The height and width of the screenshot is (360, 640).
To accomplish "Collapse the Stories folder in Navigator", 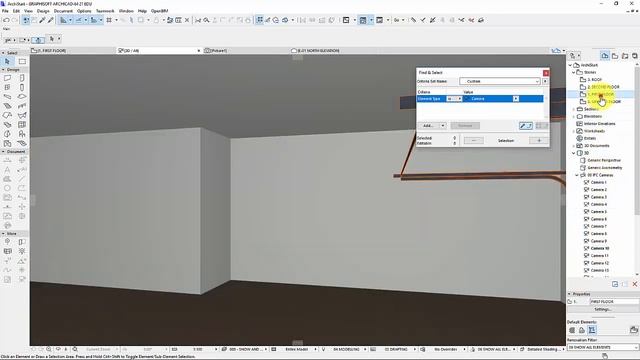I will (x=574, y=72).
